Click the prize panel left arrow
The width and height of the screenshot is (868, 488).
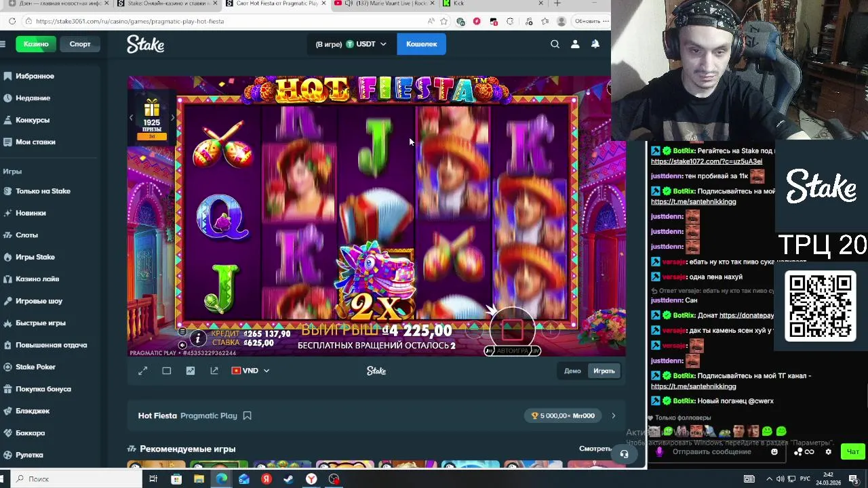132,118
